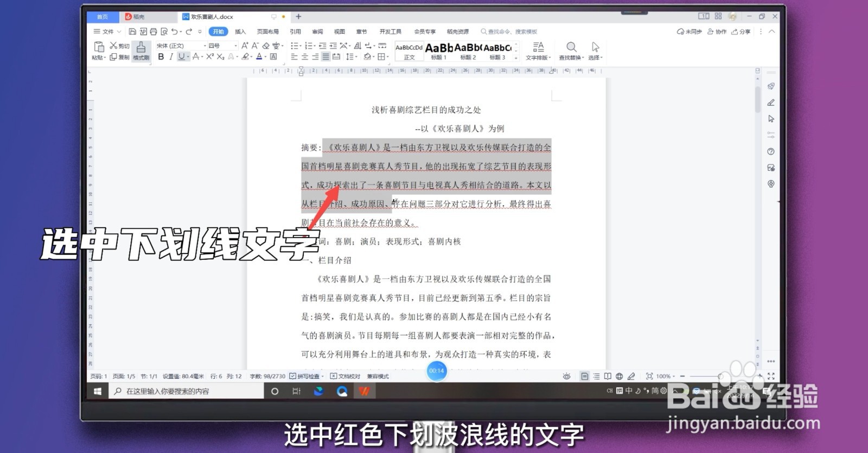Screen dimensions: 868x453
Task: Expand the 文件 menu arrow
Action: (x=119, y=31)
